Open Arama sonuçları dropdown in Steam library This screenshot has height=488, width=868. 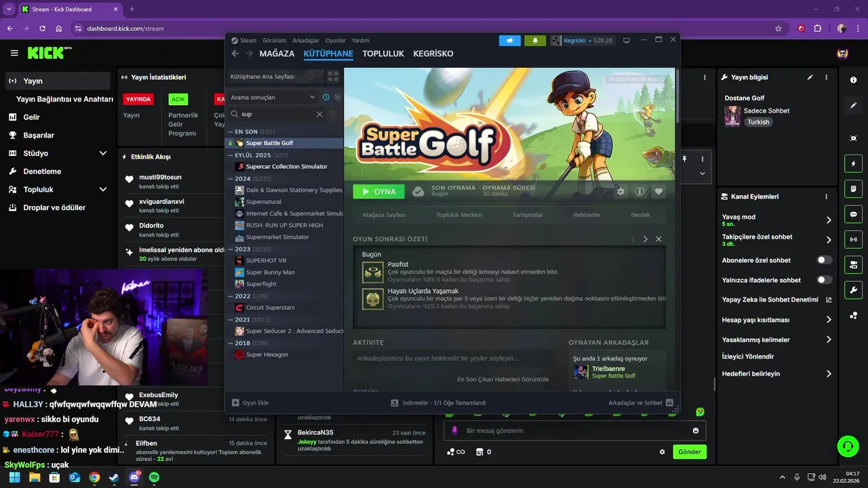(272, 97)
